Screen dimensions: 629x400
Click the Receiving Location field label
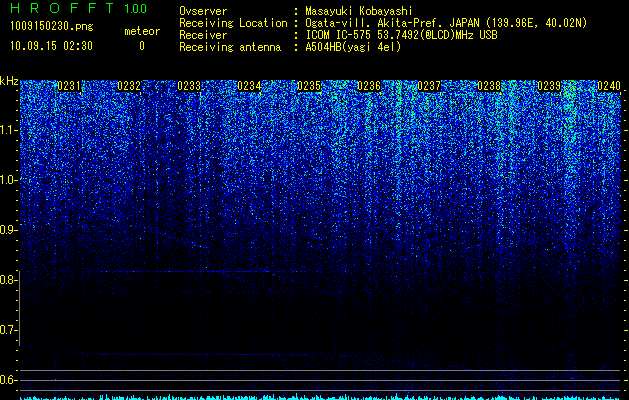tap(233, 23)
